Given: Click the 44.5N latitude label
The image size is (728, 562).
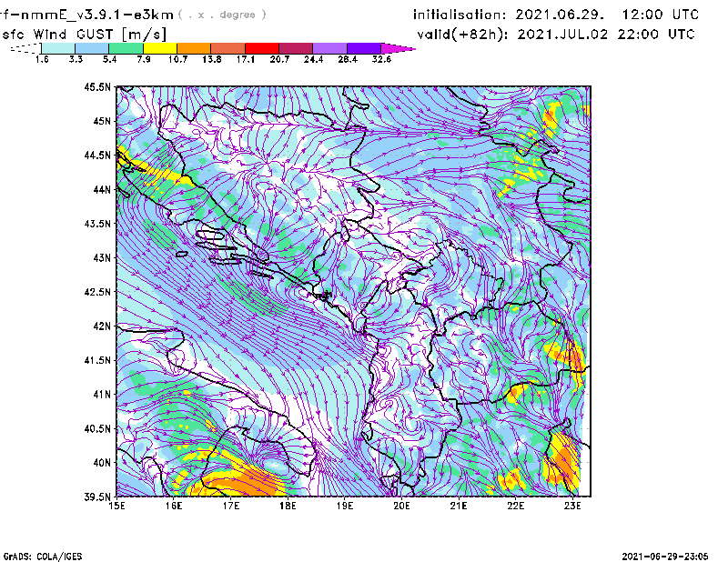Looking at the screenshot, I should pyautogui.click(x=97, y=155).
